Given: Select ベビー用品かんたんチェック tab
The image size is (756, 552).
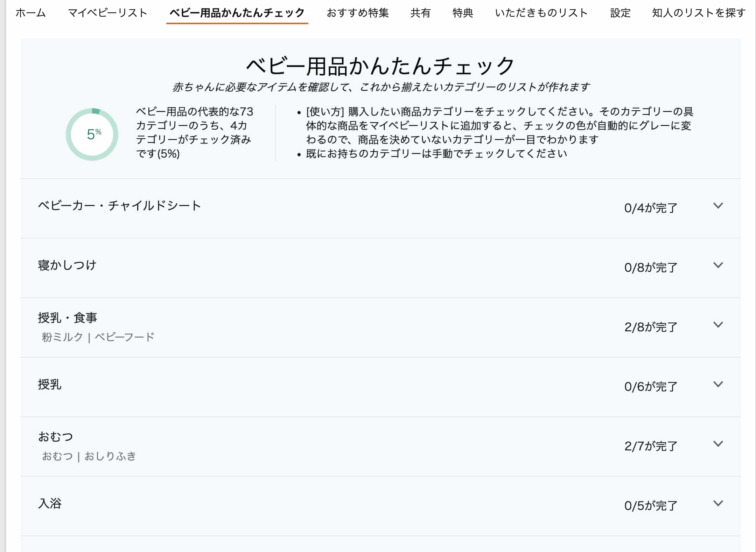Looking at the screenshot, I should [237, 13].
